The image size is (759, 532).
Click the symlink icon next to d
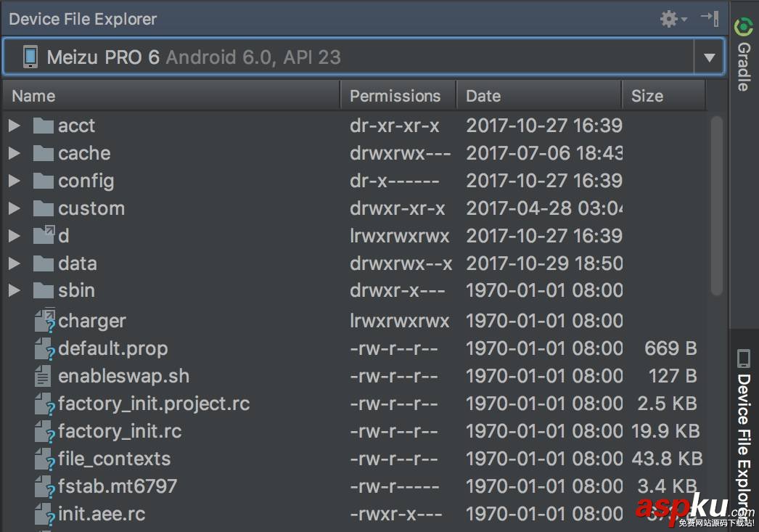click(44, 235)
